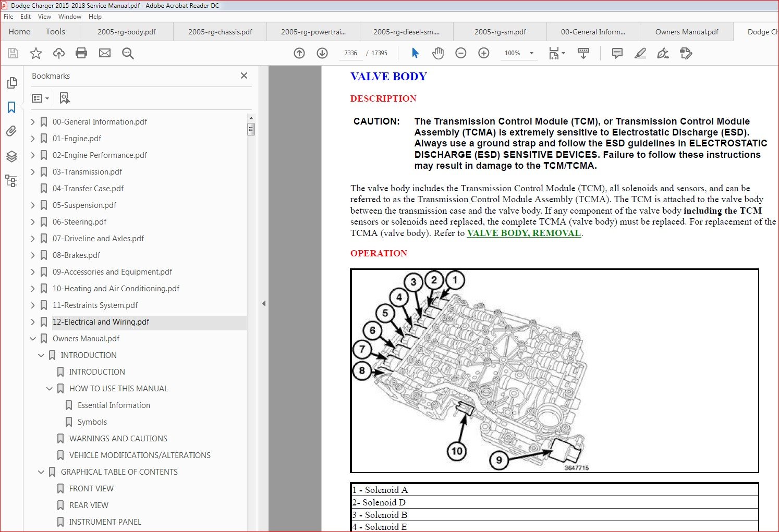This screenshot has height=532, width=779.
Task: Choose the Selection arrow tool
Action: point(415,53)
